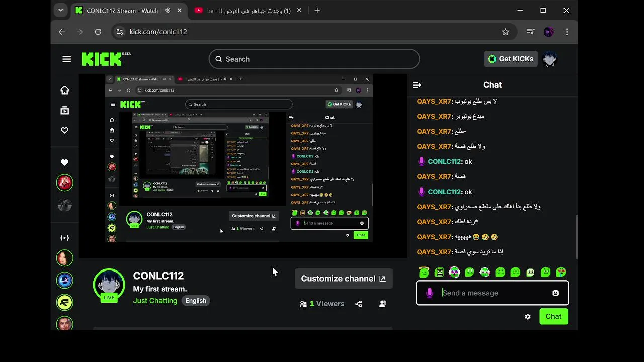Open Following outline heart in sidebar
Image resolution: width=644 pixels, height=362 pixels.
[x=64, y=130]
